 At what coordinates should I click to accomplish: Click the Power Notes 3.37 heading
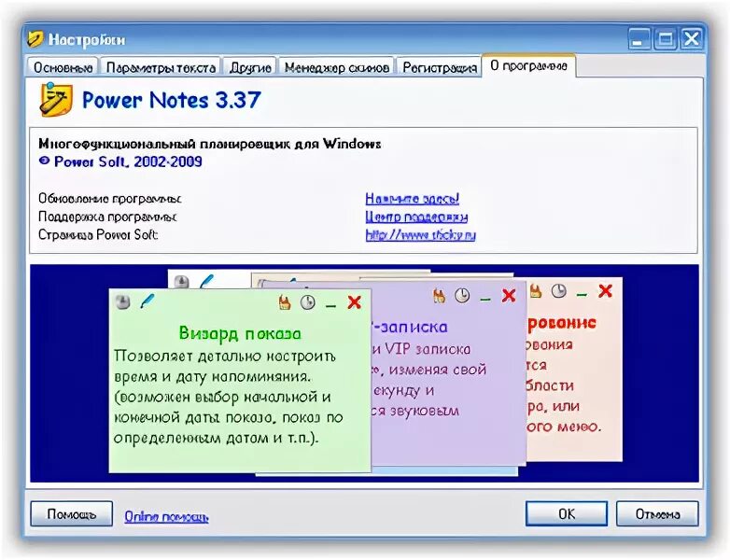click(172, 100)
